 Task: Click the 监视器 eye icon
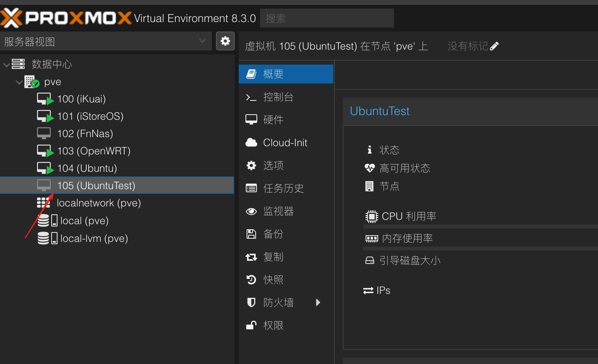tap(251, 211)
